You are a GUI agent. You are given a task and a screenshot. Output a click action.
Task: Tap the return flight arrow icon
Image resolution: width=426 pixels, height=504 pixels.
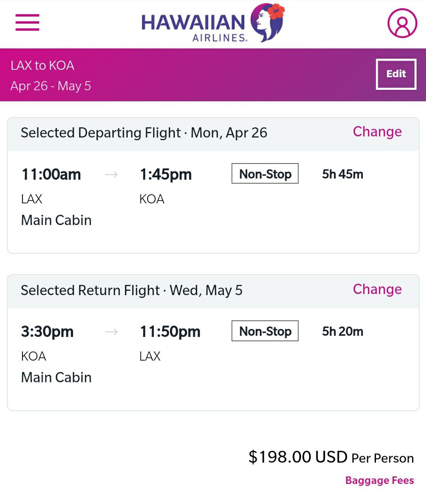(x=111, y=332)
